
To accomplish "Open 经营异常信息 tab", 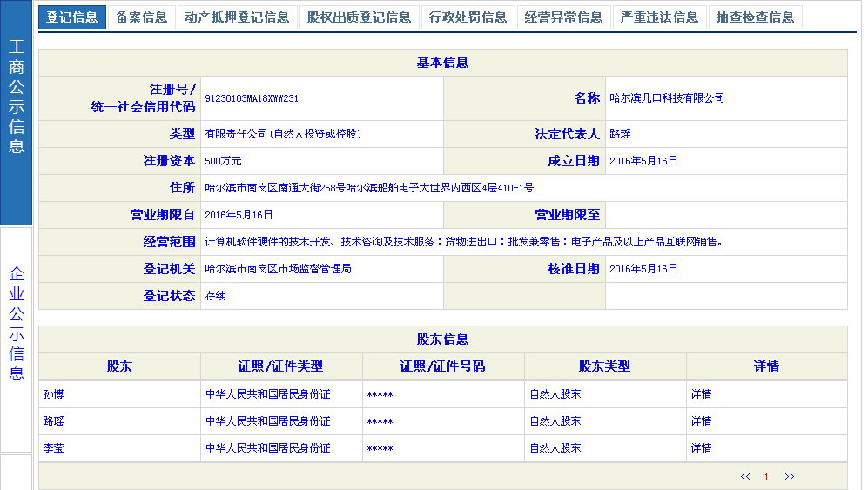I will point(563,17).
